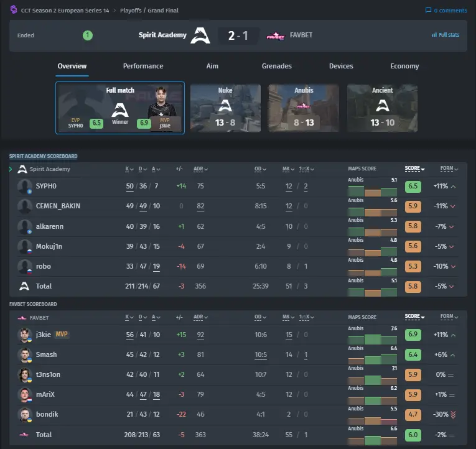
Task: Click the Spirit Academy Total row logo
Action: point(24,286)
